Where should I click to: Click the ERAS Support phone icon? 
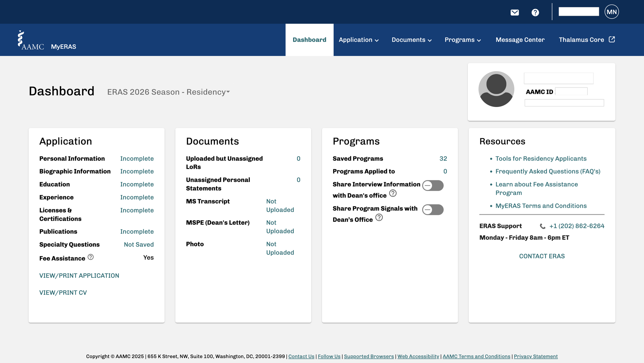click(543, 226)
